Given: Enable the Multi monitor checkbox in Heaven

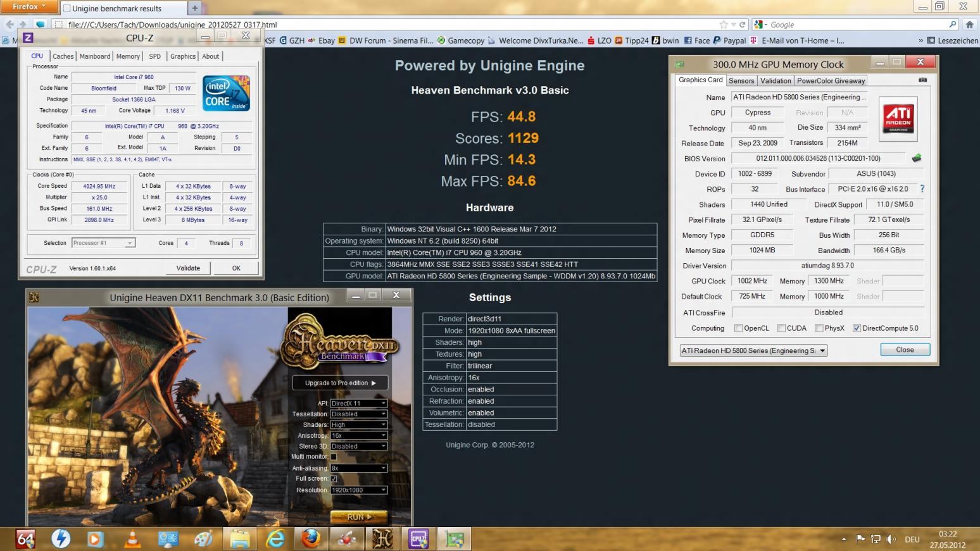Looking at the screenshot, I should click(334, 457).
